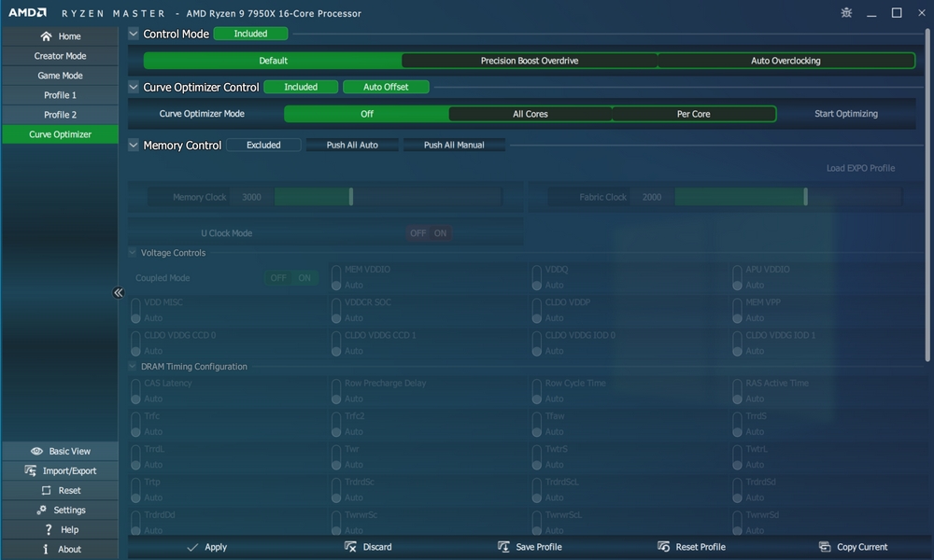Click the Save Profile icon

click(x=503, y=547)
